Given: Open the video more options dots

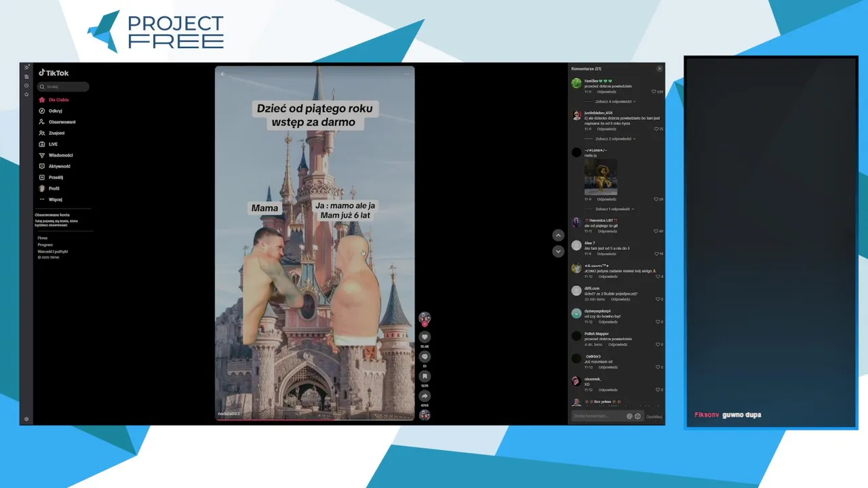Looking at the screenshot, I should (x=406, y=74).
